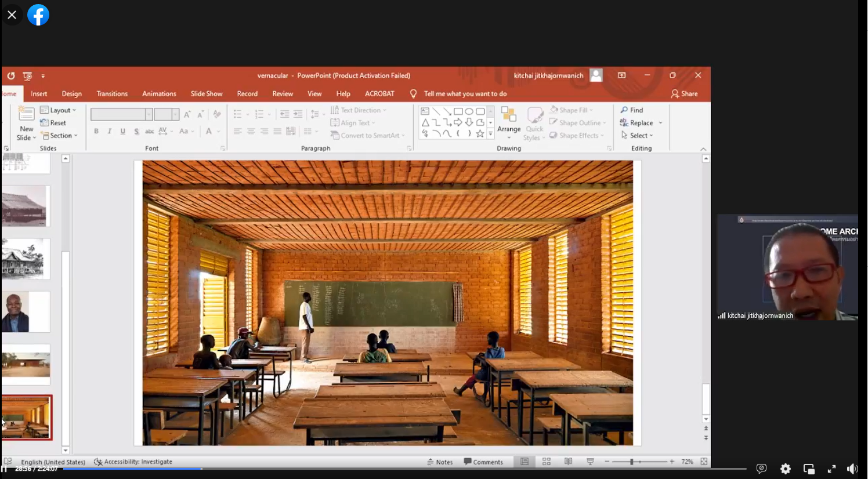Image resolution: width=868 pixels, height=479 pixels.
Task: Click the Facebook logo icon
Action: click(x=38, y=15)
